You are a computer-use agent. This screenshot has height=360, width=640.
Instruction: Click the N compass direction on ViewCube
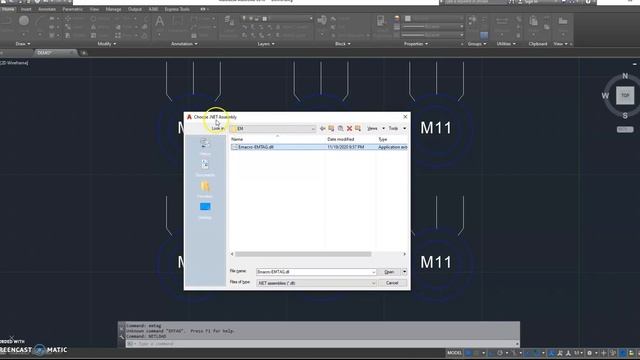pyautogui.click(x=625, y=76)
